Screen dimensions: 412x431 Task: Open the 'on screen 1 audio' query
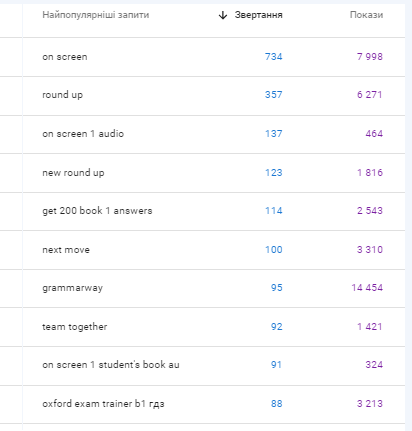83,134
